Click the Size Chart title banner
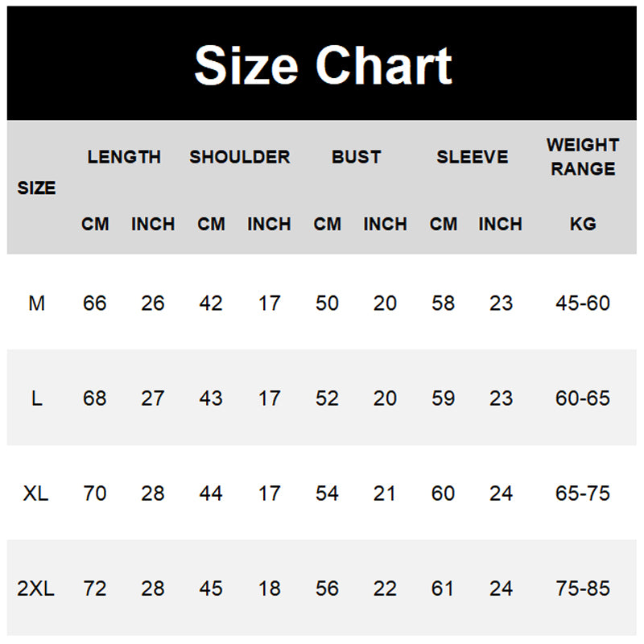Image resolution: width=644 pixels, height=644 pixels. coord(323,65)
